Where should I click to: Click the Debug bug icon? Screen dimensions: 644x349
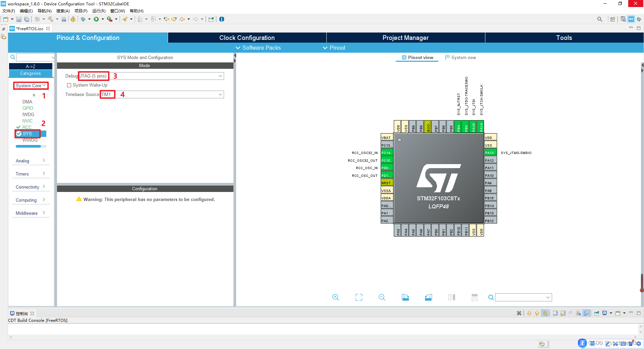point(83,19)
